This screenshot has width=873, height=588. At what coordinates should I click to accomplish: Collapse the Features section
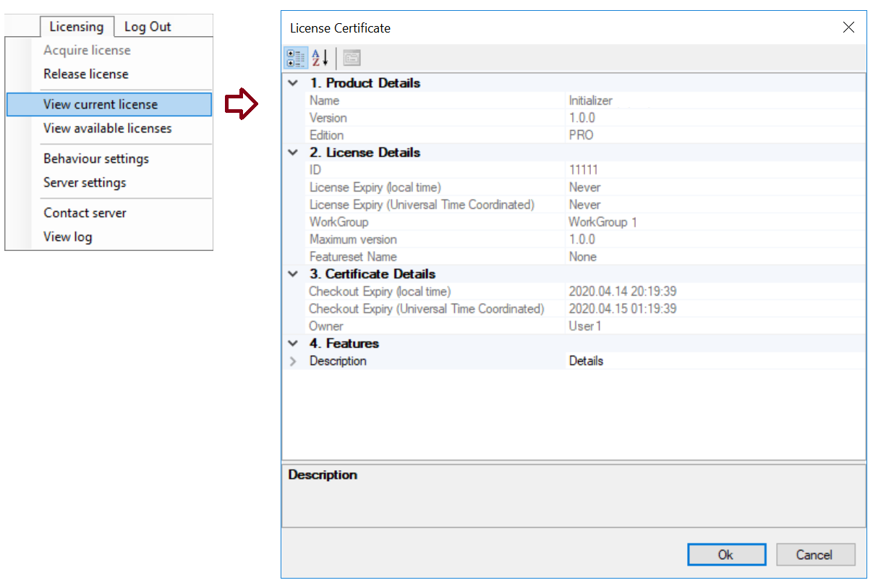point(293,344)
